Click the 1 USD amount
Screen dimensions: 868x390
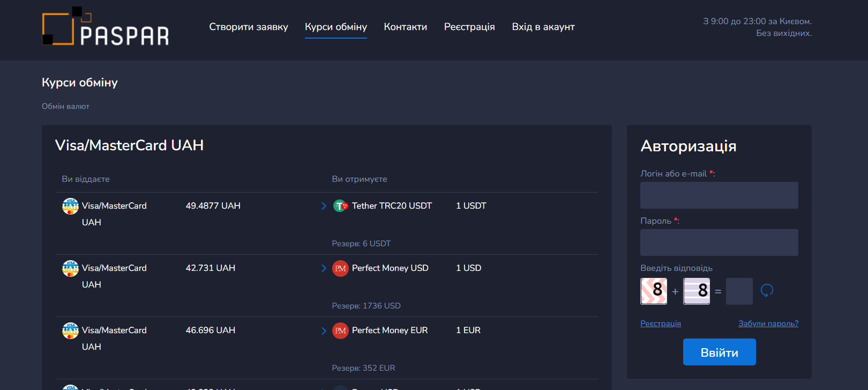[x=468, y=268]
